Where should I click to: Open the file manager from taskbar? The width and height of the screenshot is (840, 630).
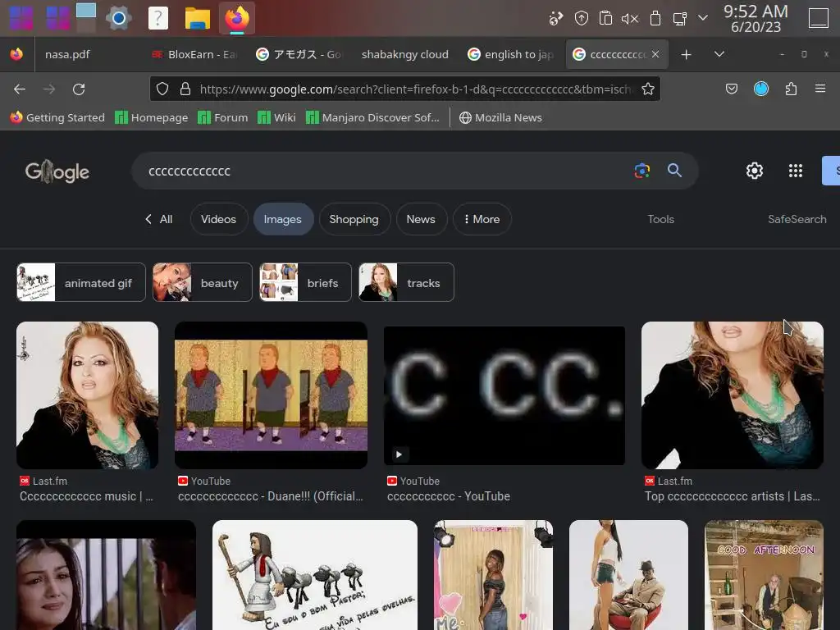pos(197,18)
